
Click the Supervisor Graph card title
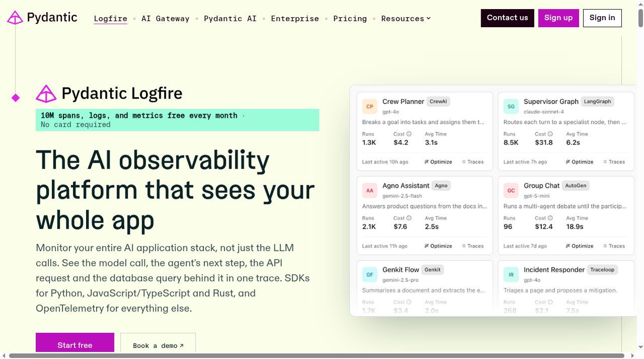click(551, 101)
